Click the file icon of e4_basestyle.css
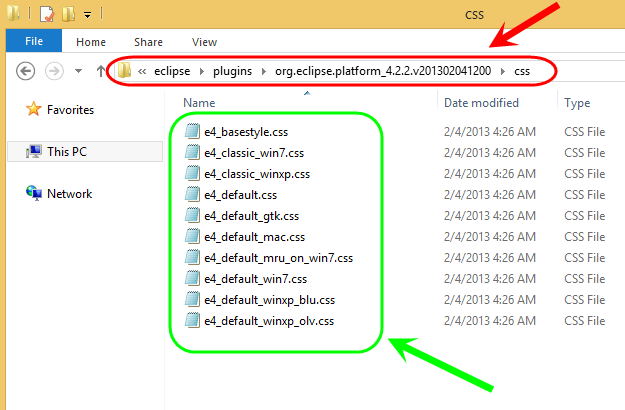Viewport: 625px width, 410px height. point(193,131)
